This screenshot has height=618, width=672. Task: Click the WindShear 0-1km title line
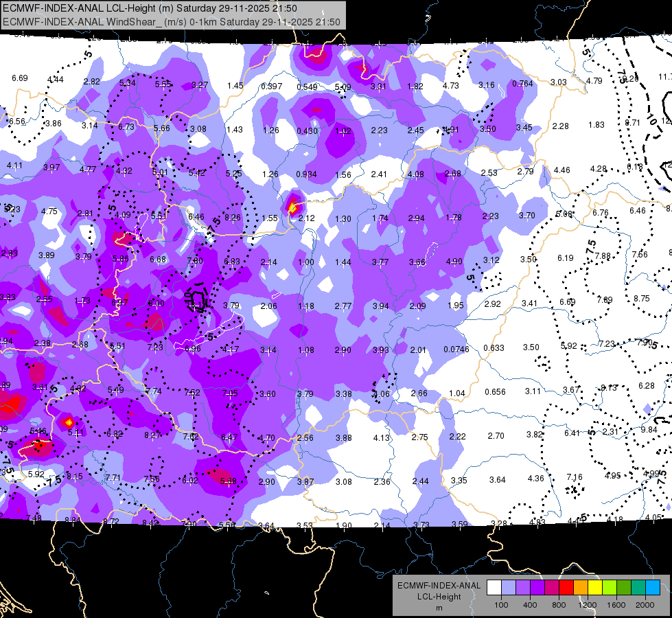coord(172,22)
